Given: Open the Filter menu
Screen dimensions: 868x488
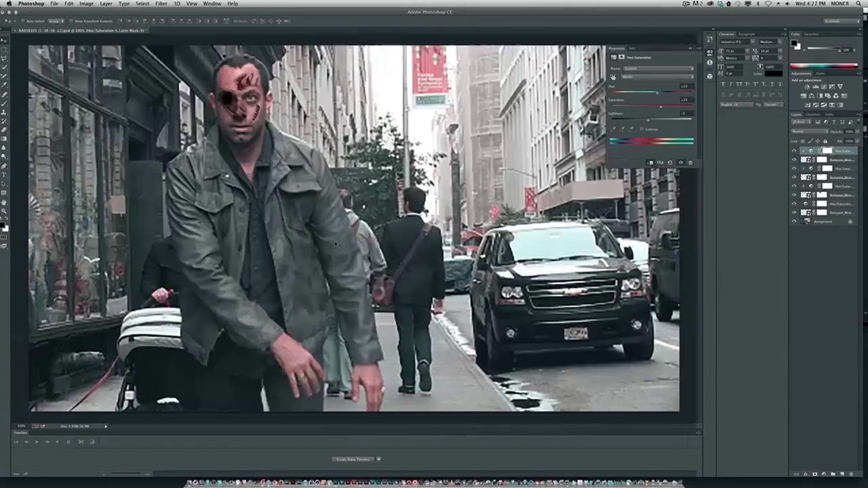Looking at the screenshot, I should 161,4.
